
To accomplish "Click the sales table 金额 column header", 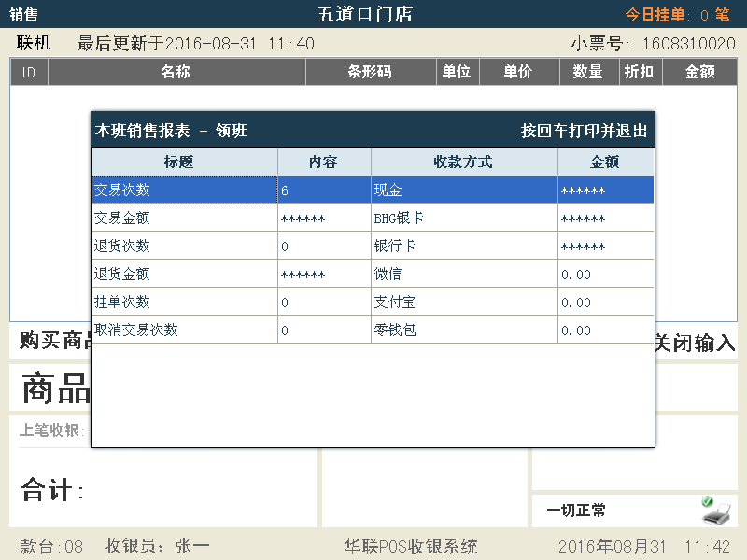I will [x=699, y=72].
